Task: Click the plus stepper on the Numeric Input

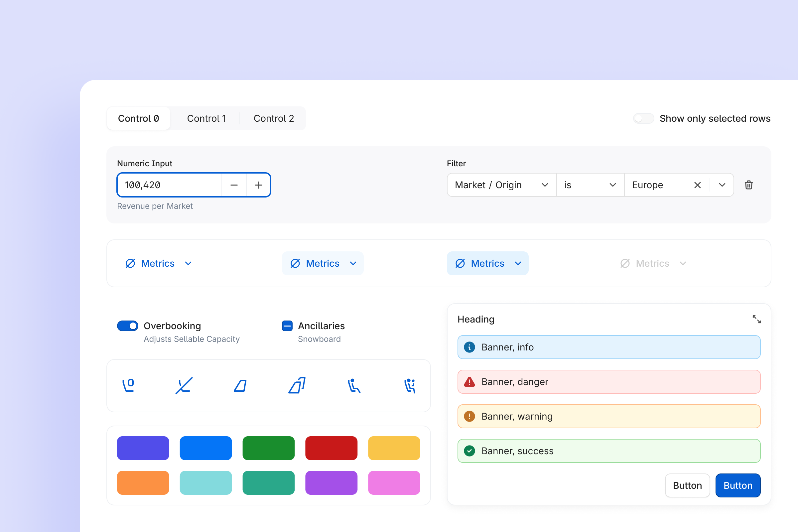Action: click(258, 185)
